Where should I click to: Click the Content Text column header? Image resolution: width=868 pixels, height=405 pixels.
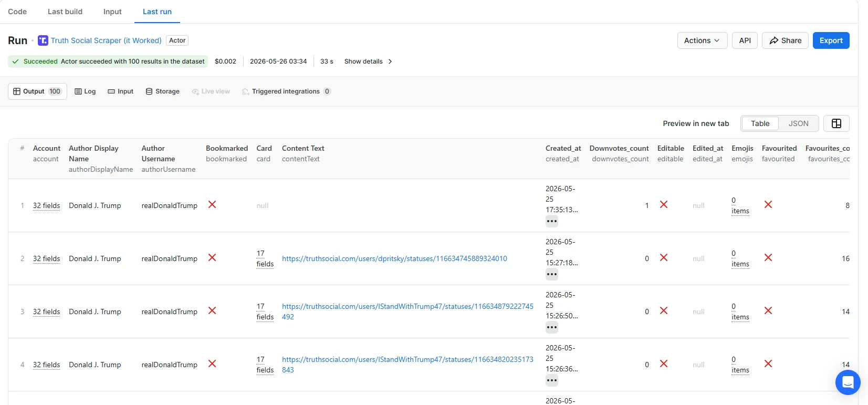(x=303, y=148)
